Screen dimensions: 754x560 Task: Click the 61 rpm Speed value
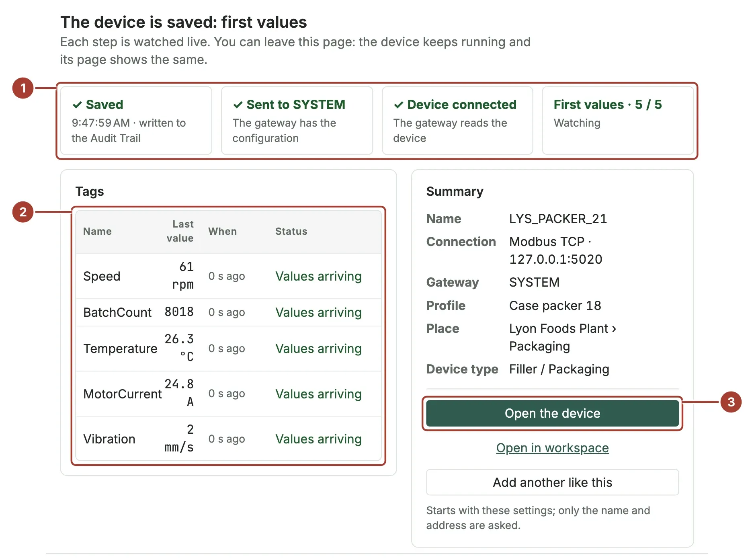click(x=183, y=275)
